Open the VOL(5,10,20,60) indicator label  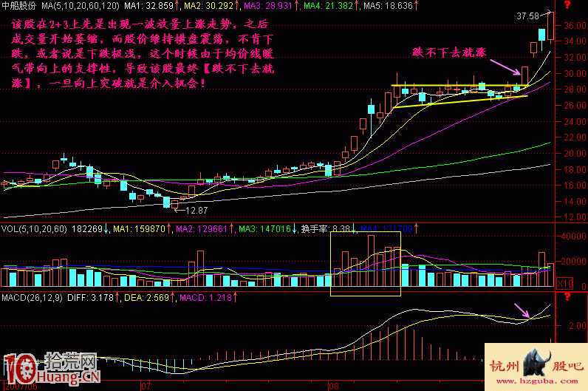coord(34,229)
